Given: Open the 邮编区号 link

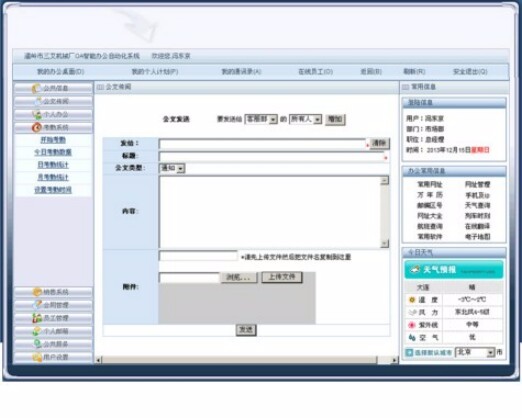Looking at the screenshot, I should 430,206.
